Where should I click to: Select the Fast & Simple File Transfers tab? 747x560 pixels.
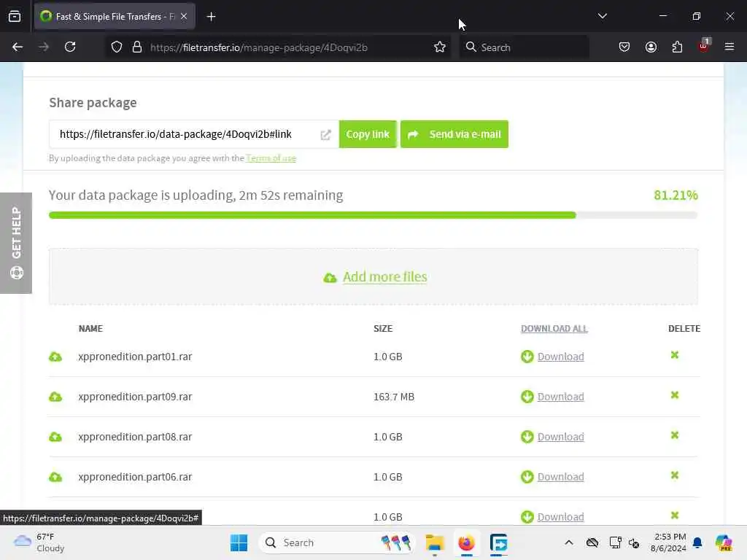pos(115,17)
